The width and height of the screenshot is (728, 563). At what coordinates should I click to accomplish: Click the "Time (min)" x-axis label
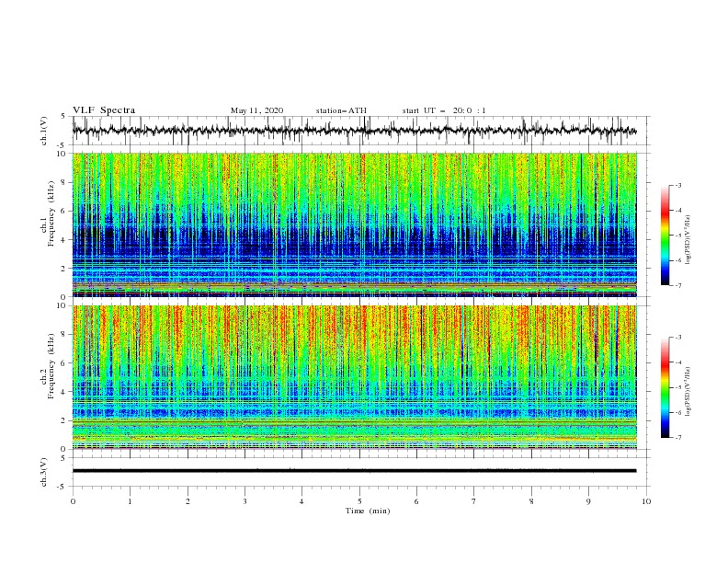pos(368,511)
